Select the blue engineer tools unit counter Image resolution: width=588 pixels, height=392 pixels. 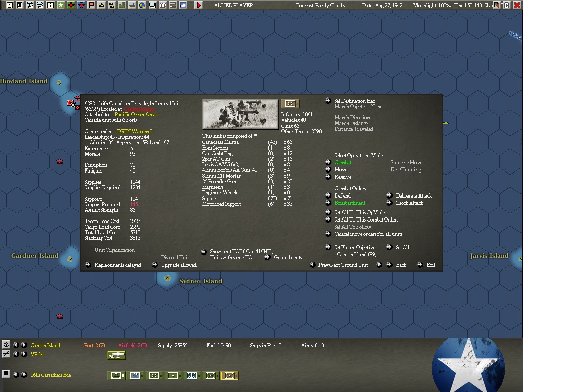click(135, 375)
